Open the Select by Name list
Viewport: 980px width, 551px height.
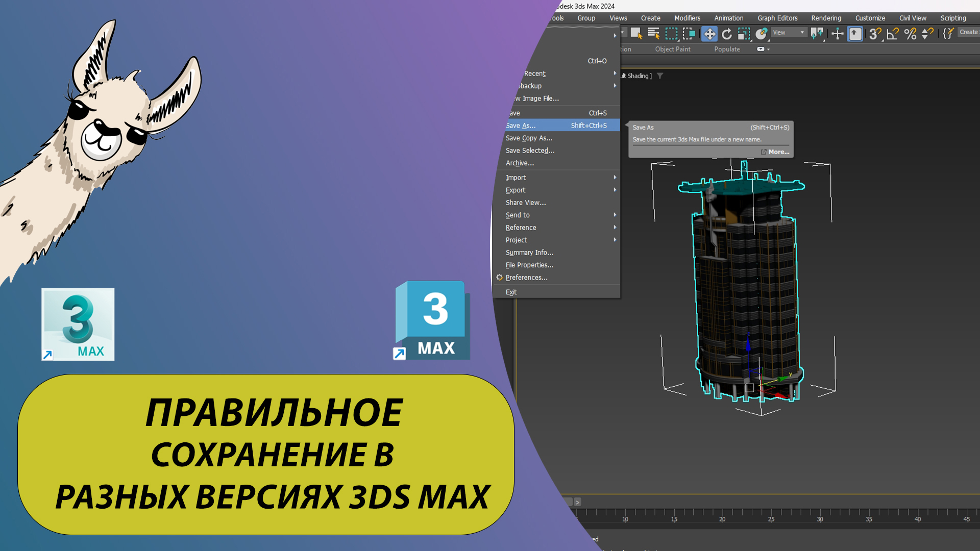[x=653, y=34]
